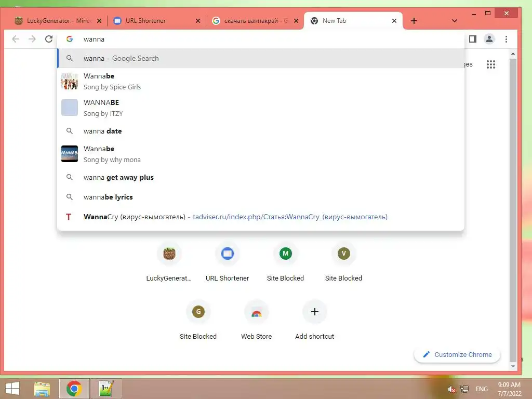
Task: Click the forward navigation arrow
Action: pos(32,39)
